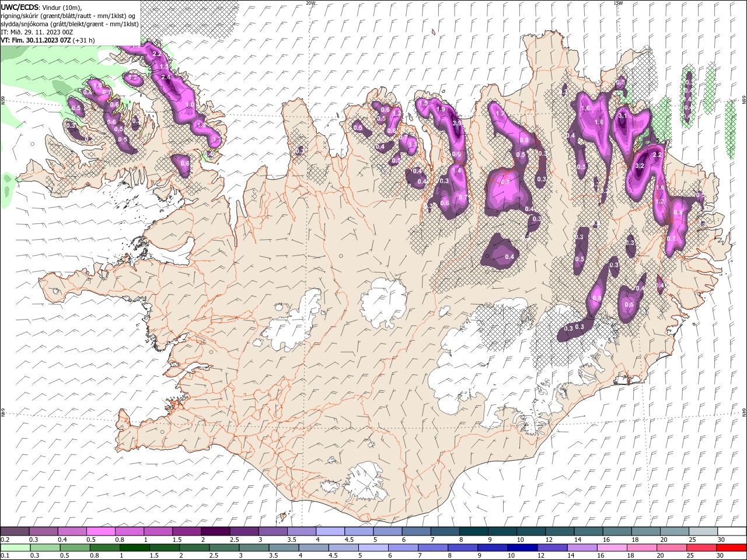The image size is (747, 560).
Task: Click the bright red 30 rain scale swatch
Action: click(x=731, y=548)
